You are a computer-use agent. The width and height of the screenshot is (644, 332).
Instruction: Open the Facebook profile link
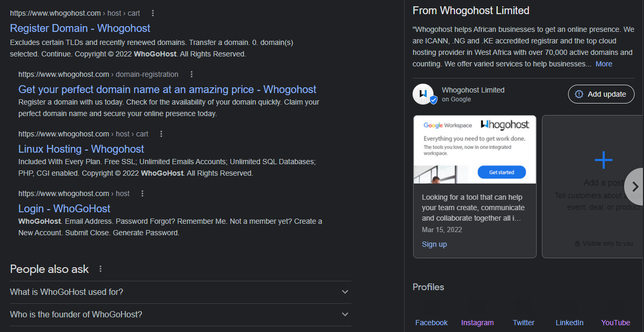(x=431, y=323)
